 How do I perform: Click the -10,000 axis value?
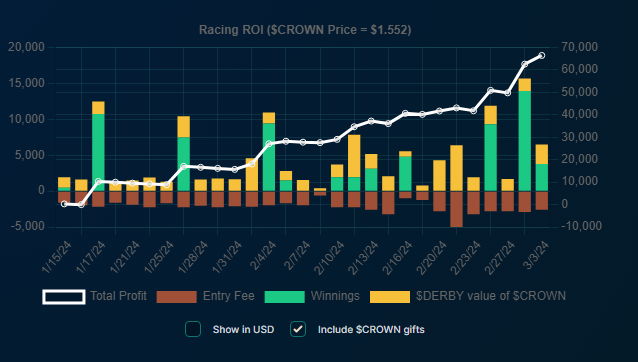pos(580,226)
